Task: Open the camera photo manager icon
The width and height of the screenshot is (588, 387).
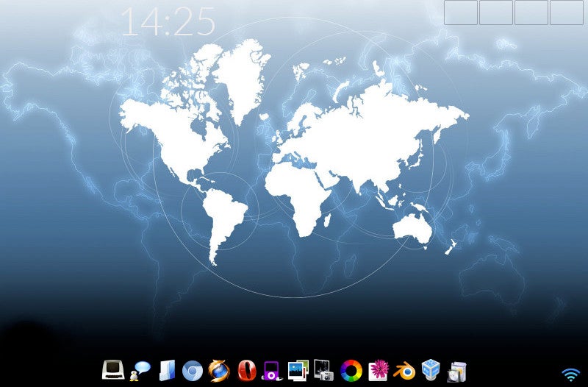Action: click(324, 370)
